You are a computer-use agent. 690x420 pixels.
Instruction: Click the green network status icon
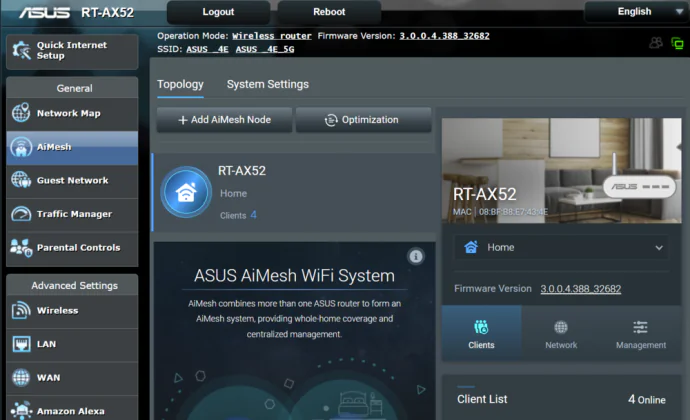pyautogui.click(x=677, y=43)
